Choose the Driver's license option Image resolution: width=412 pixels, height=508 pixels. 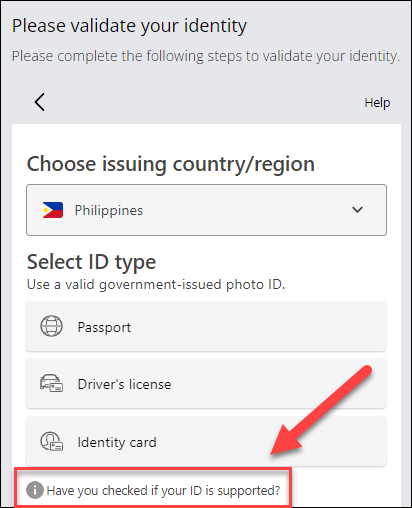tap(206, 384)
